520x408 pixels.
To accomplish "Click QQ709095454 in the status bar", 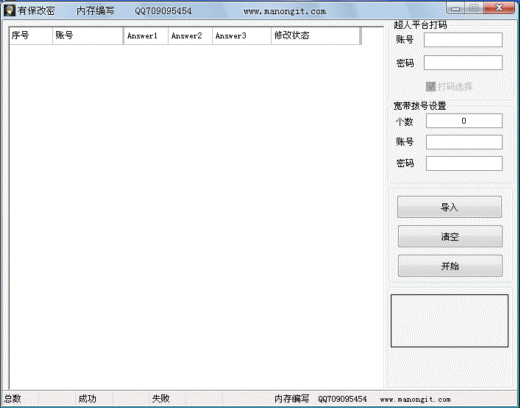I will (x=342, y=399).
